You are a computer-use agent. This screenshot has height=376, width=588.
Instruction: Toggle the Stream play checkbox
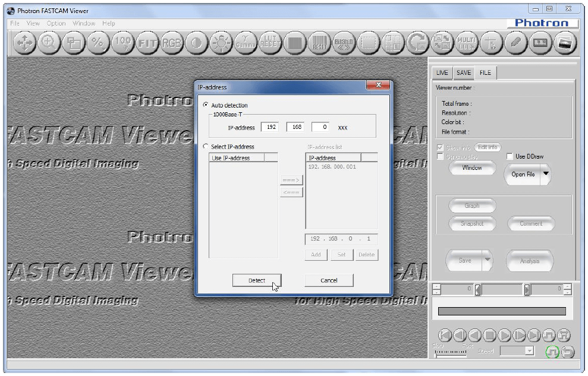point(440,157)
